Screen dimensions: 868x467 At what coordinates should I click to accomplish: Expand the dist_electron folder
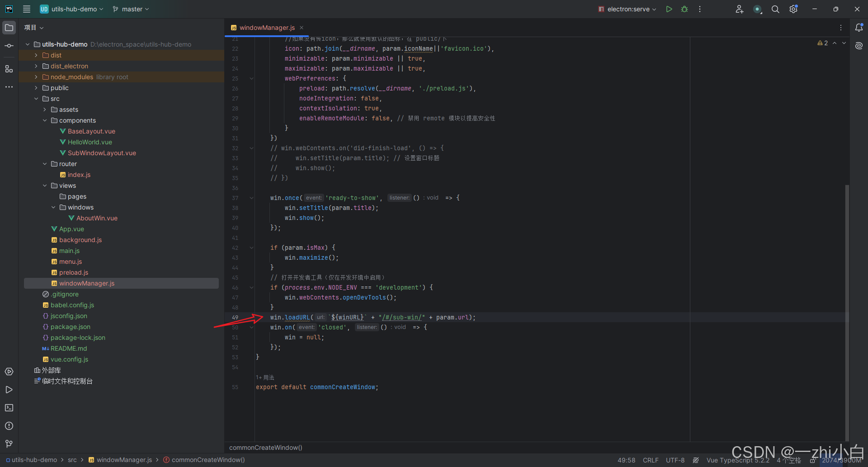click(x=36, y=66)
